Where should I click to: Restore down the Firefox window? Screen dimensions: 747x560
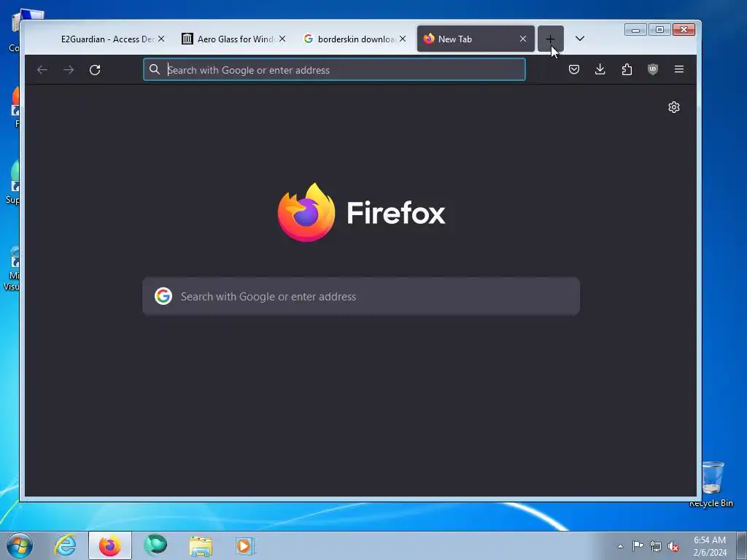click(x=659, y=29)
